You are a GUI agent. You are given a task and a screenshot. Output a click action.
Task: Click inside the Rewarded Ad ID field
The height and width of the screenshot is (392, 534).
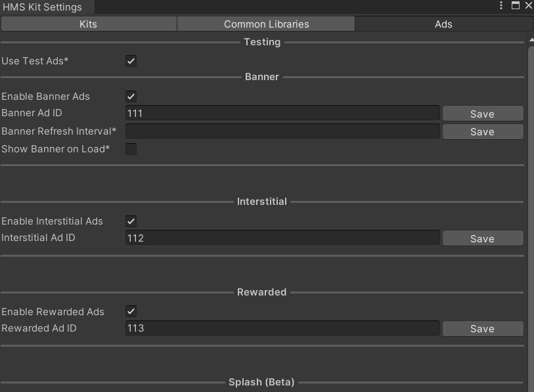(282, 328)
